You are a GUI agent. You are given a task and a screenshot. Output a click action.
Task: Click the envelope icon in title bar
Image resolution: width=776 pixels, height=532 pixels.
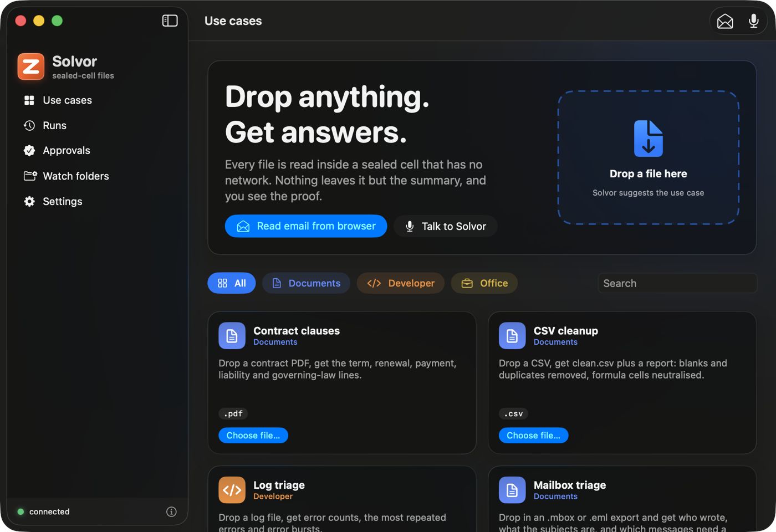(725, 21)
